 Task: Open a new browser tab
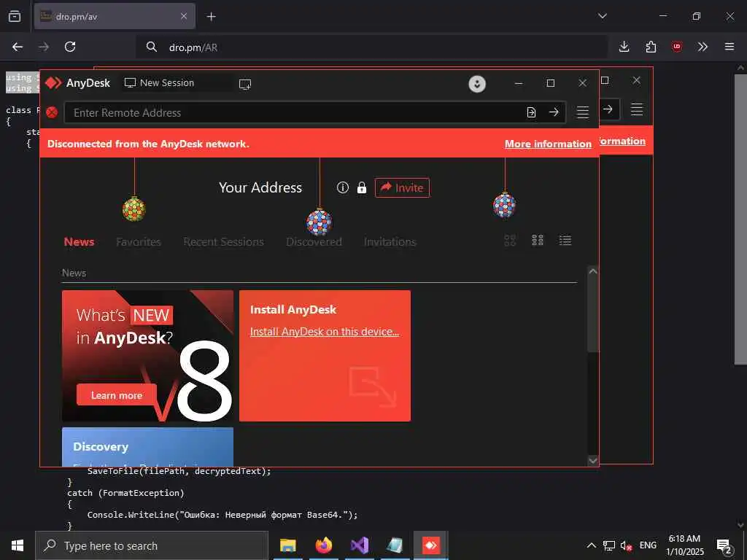coord(211,17)
